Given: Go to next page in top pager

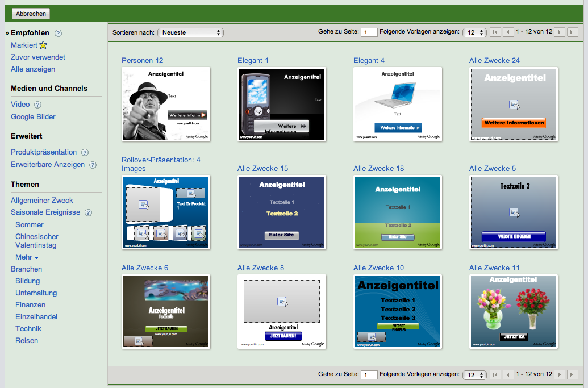Looking at the screenshot, I should click(560, 32).
